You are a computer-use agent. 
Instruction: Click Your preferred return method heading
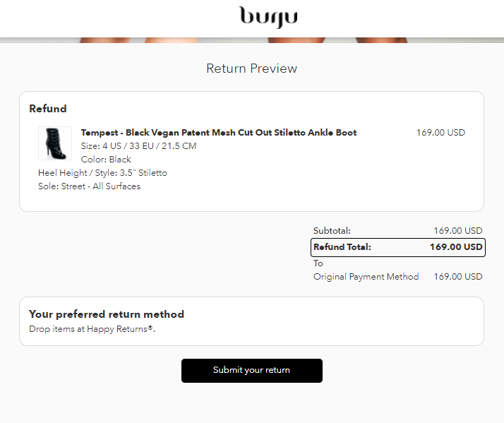pos(107,314)
